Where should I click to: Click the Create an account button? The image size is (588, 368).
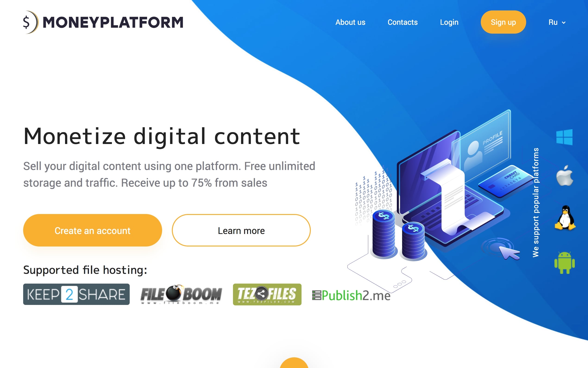pos(92,231)
